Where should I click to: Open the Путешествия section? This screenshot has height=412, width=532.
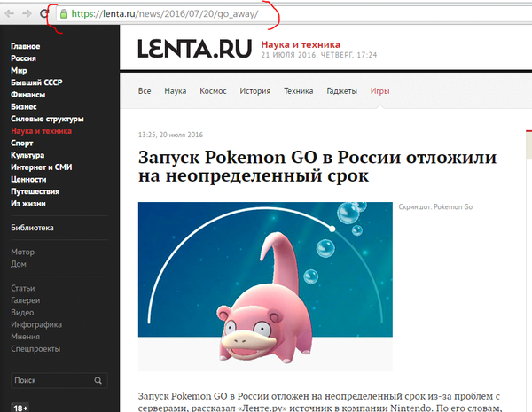35,191
